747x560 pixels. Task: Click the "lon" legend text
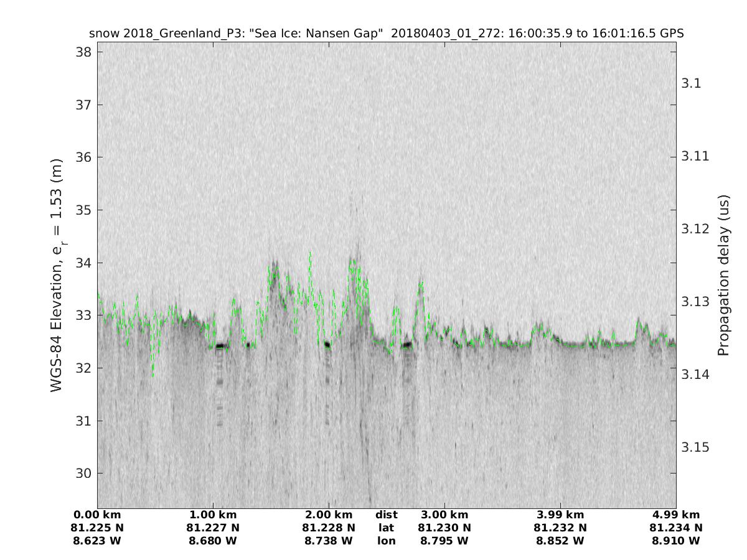tap(386, 541)
